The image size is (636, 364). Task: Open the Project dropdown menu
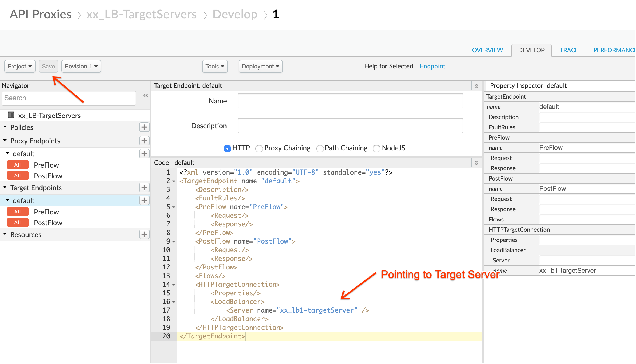20,66
